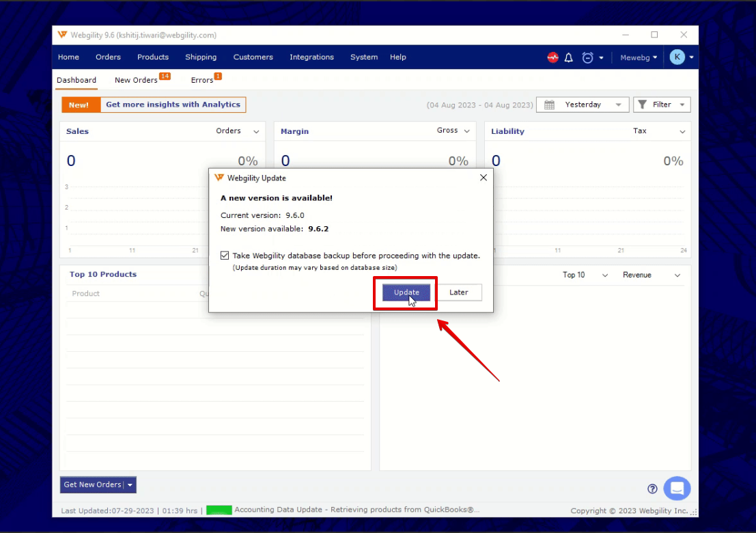Image resolution: width=756 pixels, height=533 pixels.
Task: Expand the Get New Orders arrow
Action: 130,484
